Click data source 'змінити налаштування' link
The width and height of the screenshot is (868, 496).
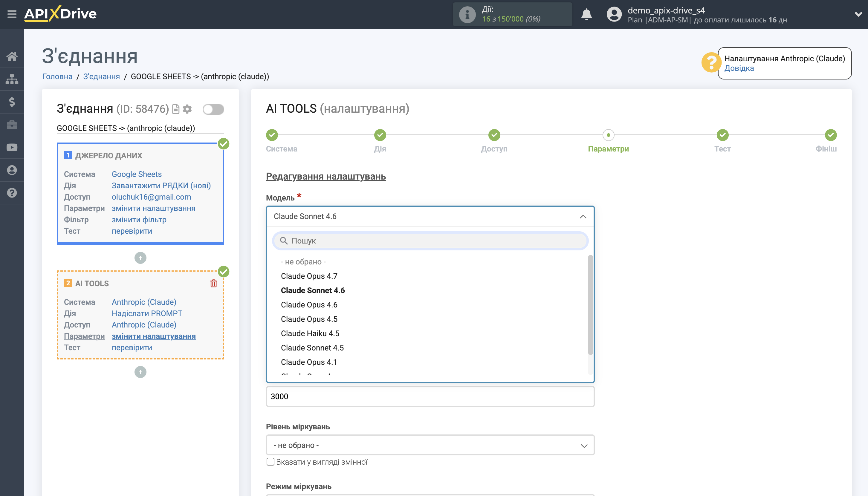pos(154,208)
